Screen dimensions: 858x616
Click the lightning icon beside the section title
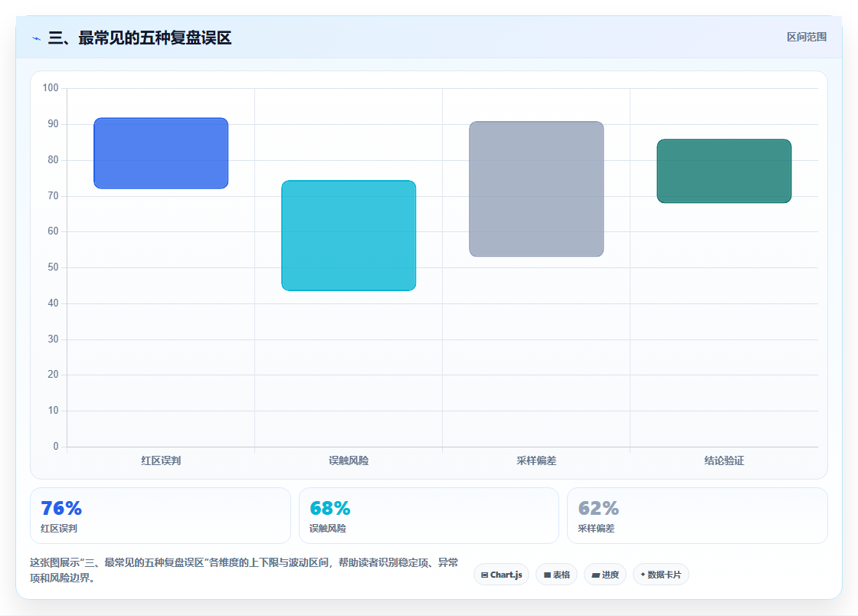click(37, 38)
